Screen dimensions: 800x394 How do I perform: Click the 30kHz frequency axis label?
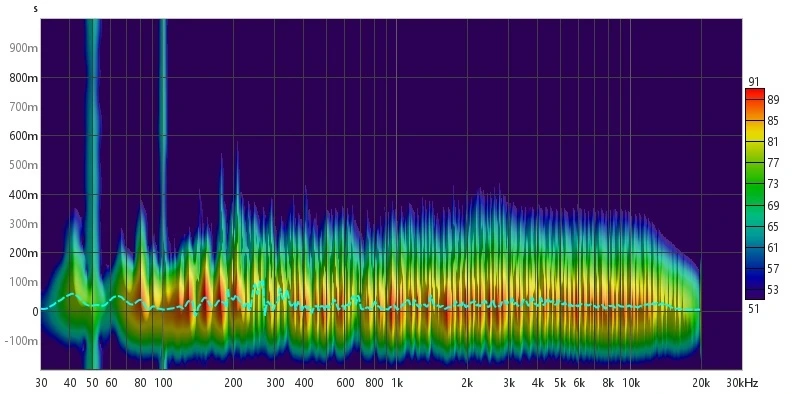click(743, 383)
